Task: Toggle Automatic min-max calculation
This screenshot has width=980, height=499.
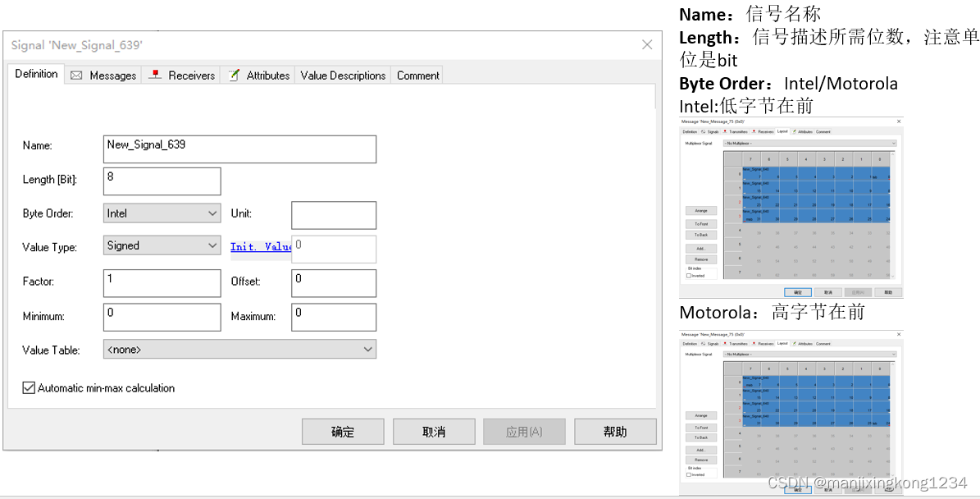Action: pos(27,388)
